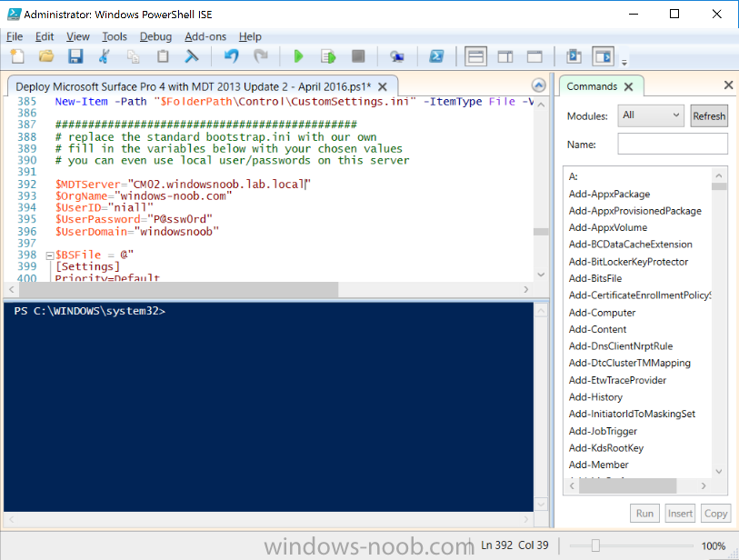
Task: Click the Refresh button for modules
Action: pyautogui.click(x=709, y=115)
